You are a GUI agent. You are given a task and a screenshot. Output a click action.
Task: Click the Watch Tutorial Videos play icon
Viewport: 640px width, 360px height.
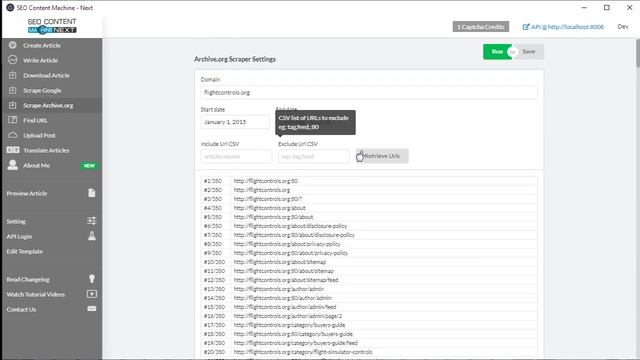[92, 294]
